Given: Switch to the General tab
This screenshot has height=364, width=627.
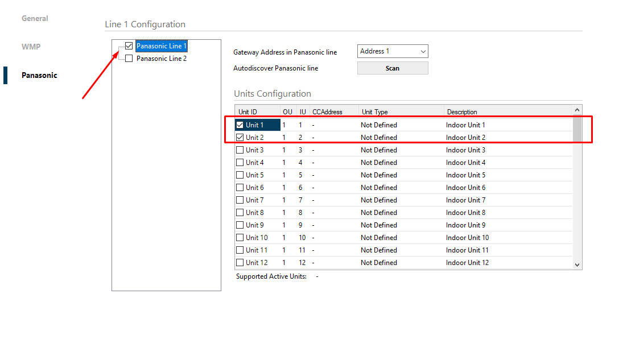Looking at the screenshot, I should (35, 18).
